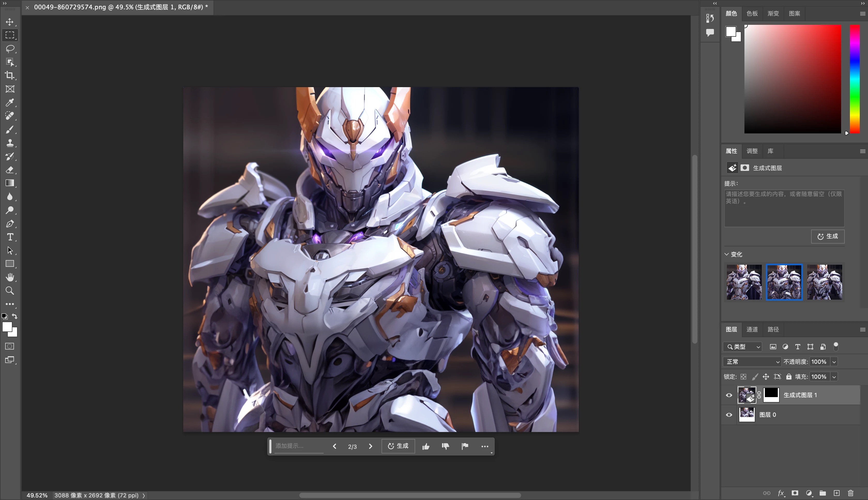Toggle visibility of 图层 0
868x500 pixels.
pyautogui.click(x=728, y=415)
